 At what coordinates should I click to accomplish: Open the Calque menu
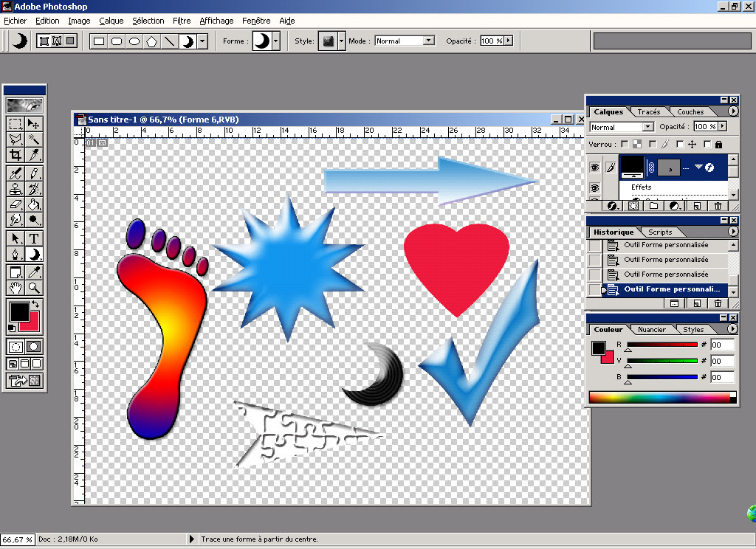tap(111, 21)
